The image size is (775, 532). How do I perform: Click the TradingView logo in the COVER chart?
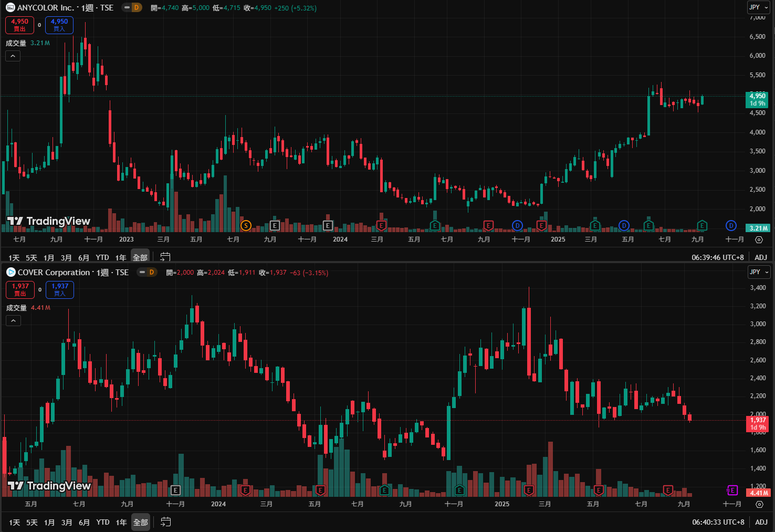49,486
